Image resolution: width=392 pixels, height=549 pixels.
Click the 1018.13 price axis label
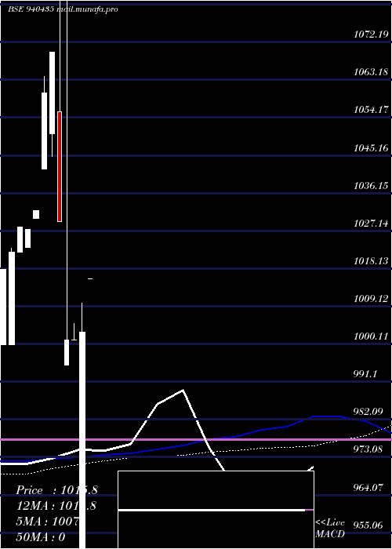point(371,261)
